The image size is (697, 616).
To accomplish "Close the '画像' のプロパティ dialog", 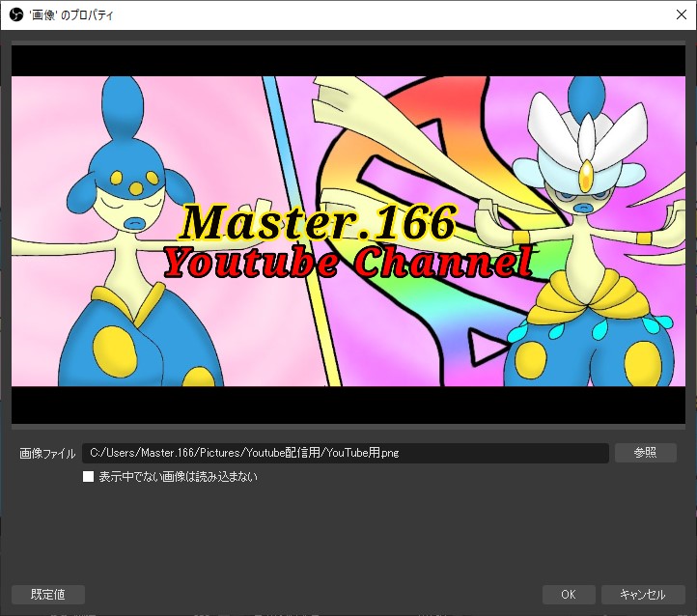I will 681,14.
